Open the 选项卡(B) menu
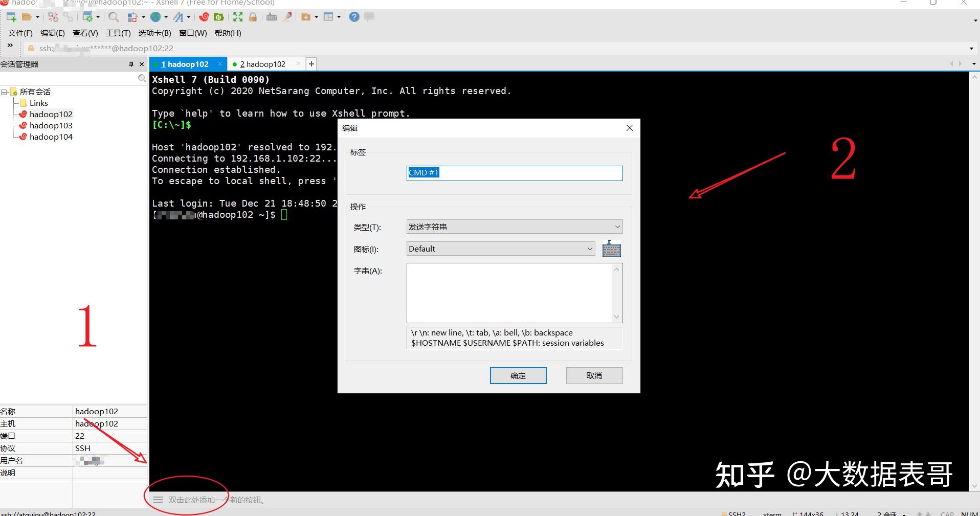Screen dimensions: 980x516 point(155,33)
